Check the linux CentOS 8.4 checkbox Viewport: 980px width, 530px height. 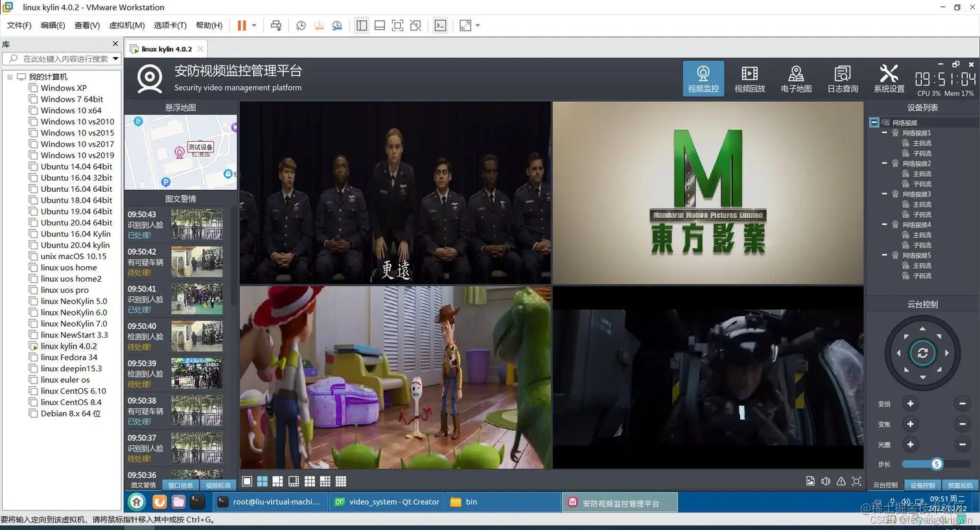pos(33,402)
